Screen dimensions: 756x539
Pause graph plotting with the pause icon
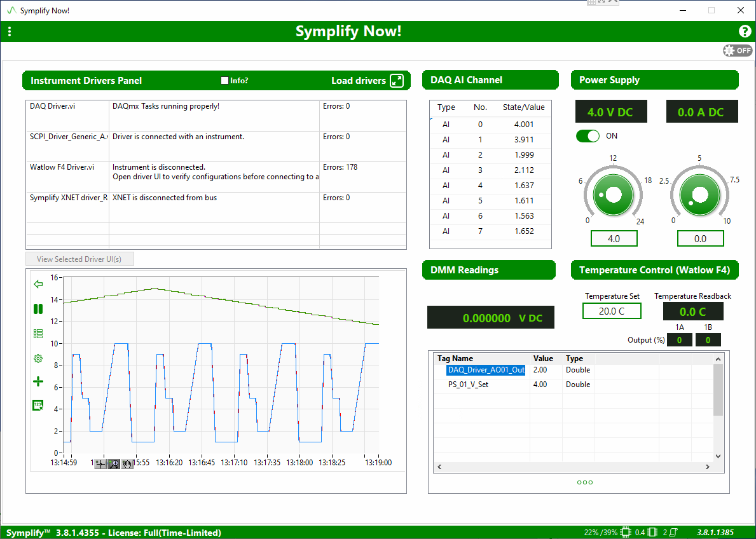click(38, 309)
